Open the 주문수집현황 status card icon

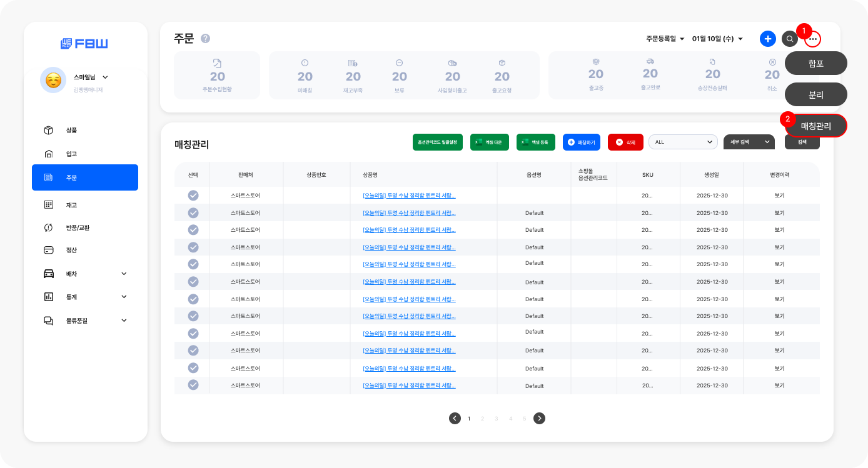(x=217, y=63)
